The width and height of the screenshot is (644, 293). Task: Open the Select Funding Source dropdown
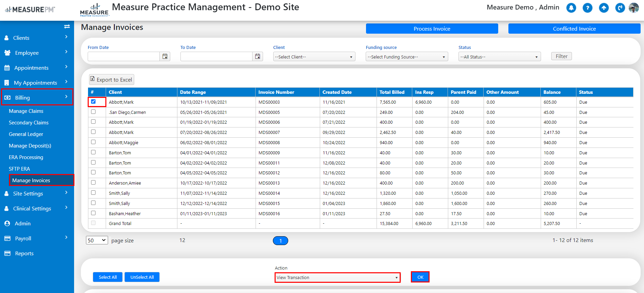[x=407, y=57]
